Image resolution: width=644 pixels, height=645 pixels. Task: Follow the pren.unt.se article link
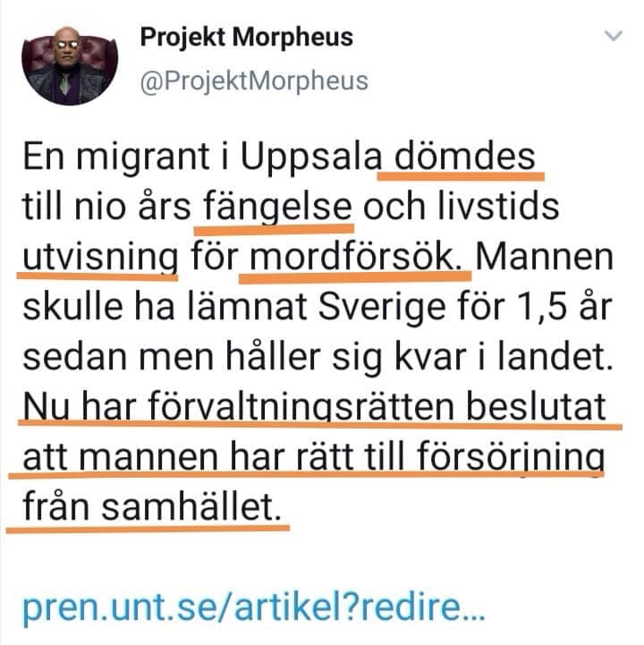(x=254, y=607)
